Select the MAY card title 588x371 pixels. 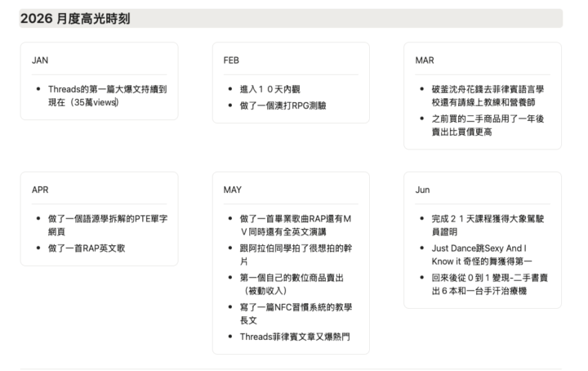click(x=233, y=190)
